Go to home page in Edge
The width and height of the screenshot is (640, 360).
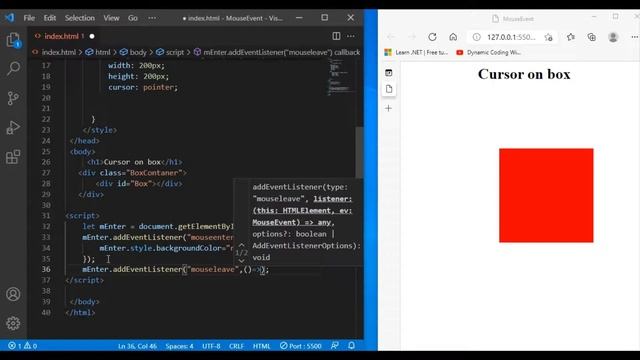(x=453, y=37)
